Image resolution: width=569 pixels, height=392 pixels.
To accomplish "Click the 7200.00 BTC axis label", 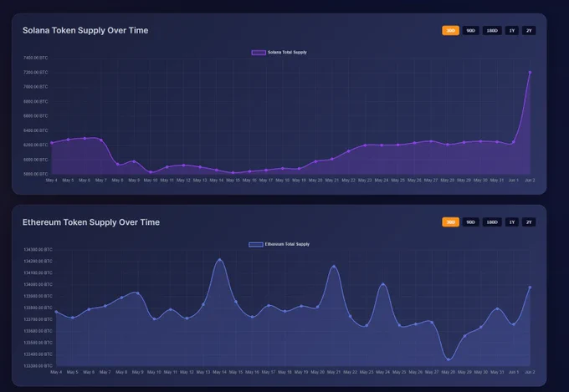I will point(35,72).
